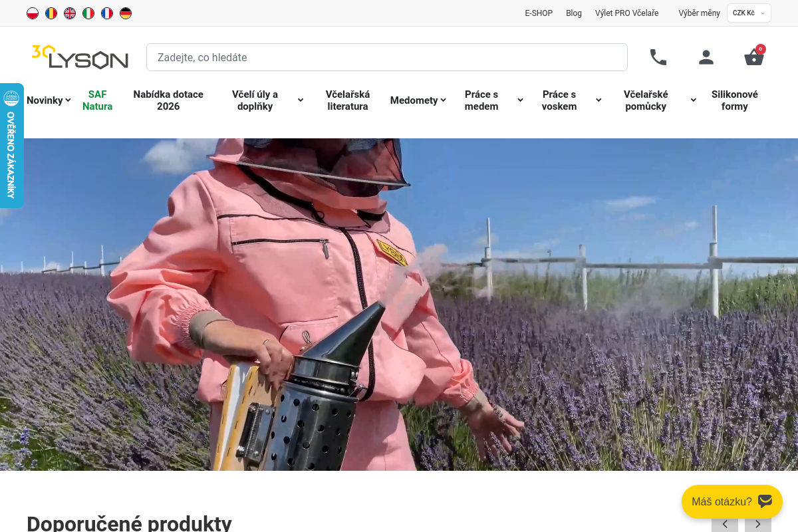Choose the UK flag for English
Image resolution: width=798 pixels, height=532 pixels.
tap(70, 13)
